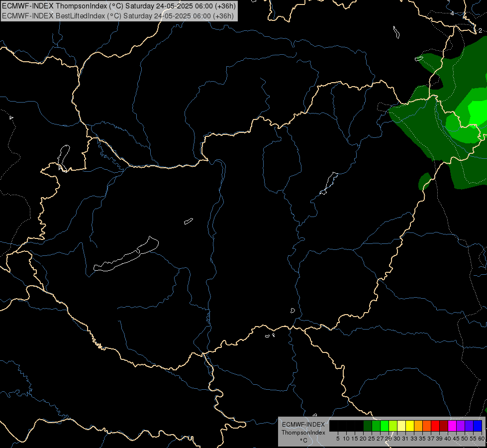The width and height of the screenshot is (487, 448).
Task: Pick the bright yellow 31–33 legend swatch
Action: [x=410, y=426]
